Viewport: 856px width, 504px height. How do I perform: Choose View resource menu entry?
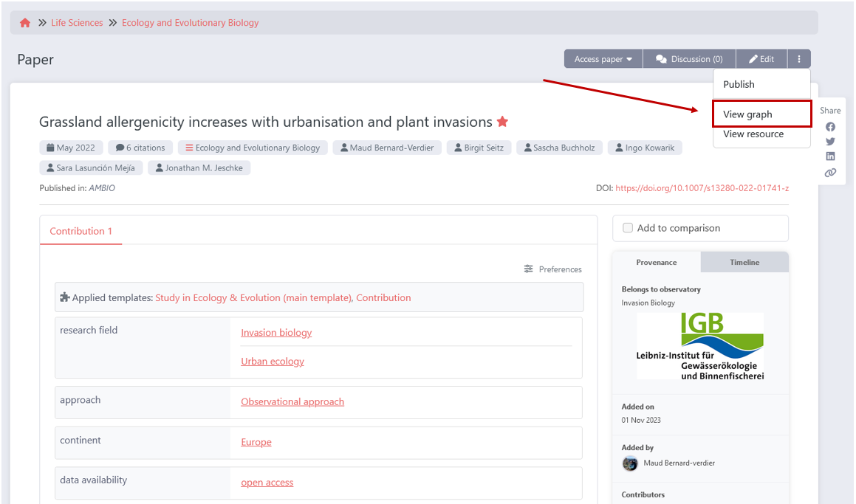pyautogui.click(x=753, y=134)
